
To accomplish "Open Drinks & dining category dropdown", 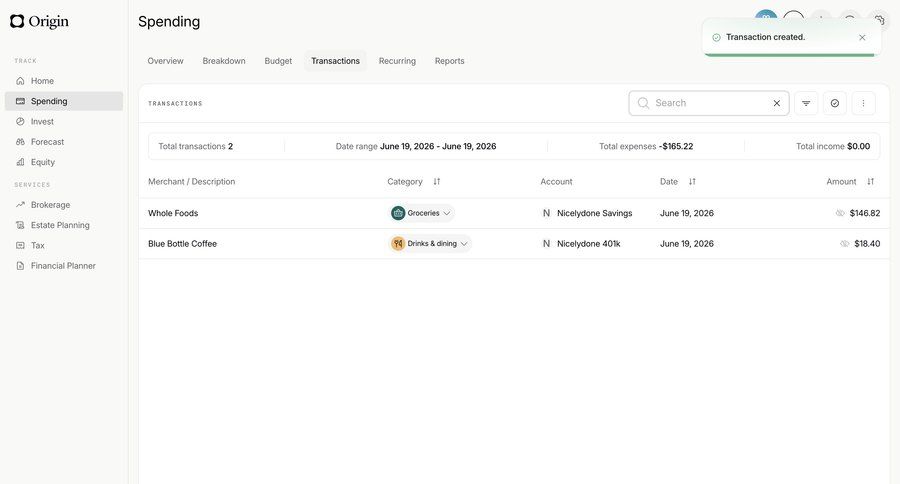I will point(430,243).
